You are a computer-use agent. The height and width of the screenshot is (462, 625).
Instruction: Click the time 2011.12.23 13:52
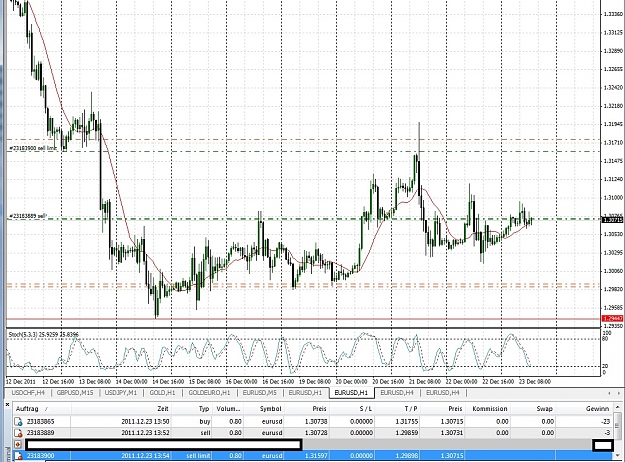click(145, 433)
